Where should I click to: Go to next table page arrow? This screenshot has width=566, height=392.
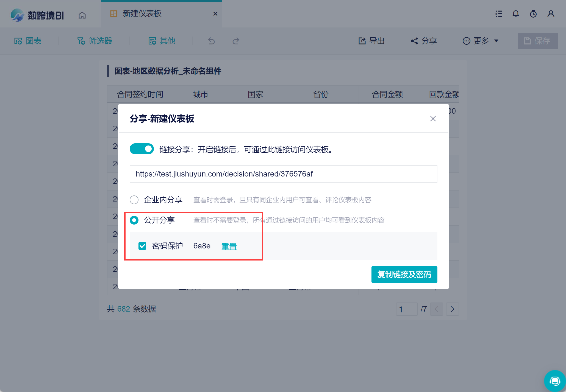(x=452, y=309)
